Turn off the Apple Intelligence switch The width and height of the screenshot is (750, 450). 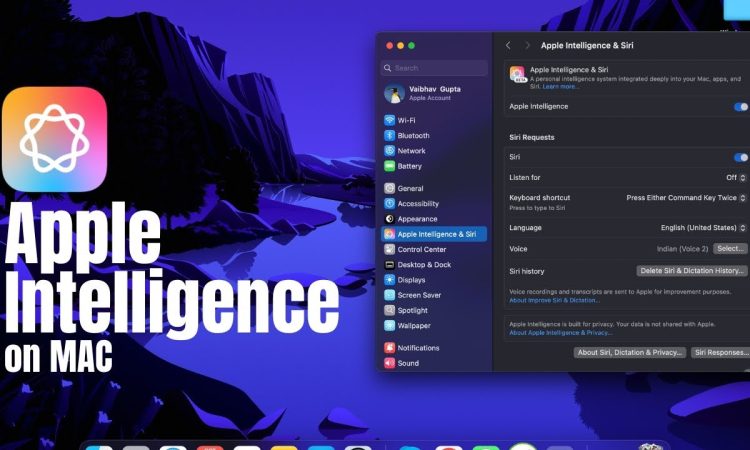pos(740,107)
